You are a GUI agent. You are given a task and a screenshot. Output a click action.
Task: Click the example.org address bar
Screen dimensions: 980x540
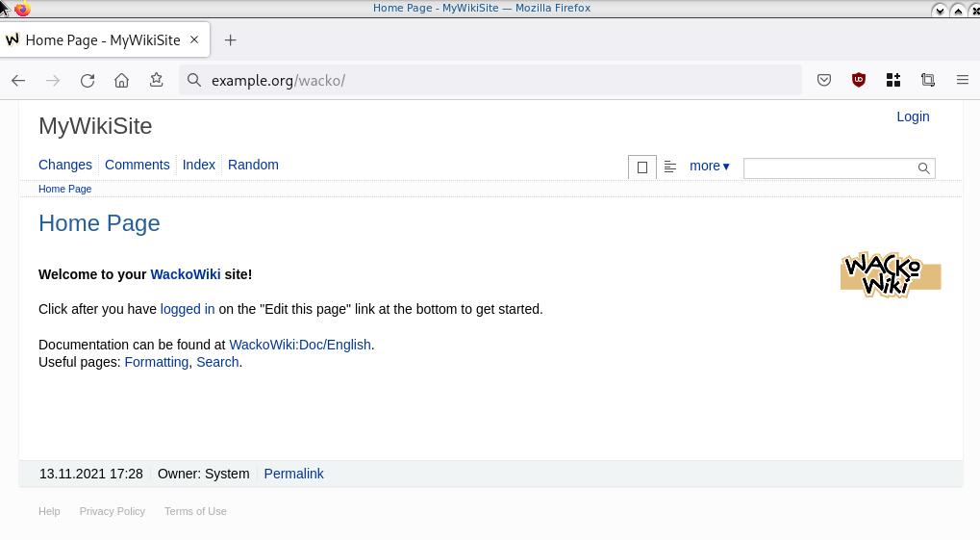[x=490, y=81]
